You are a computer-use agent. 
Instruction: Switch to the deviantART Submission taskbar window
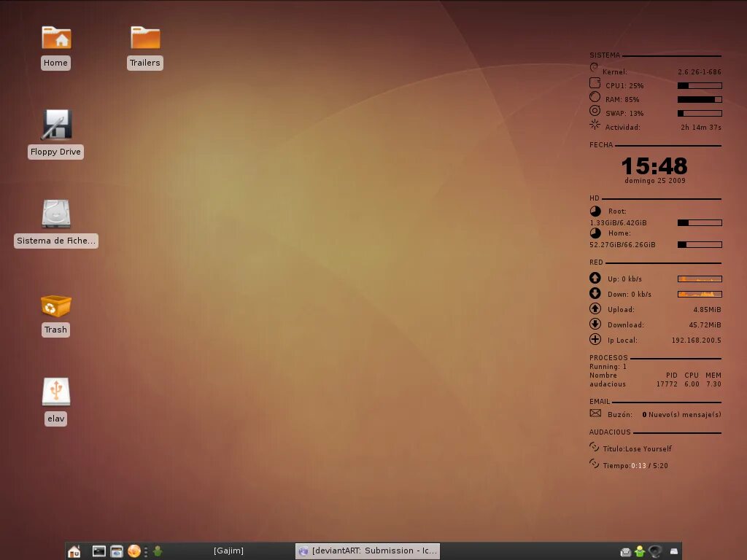click(x=368, y=551)
